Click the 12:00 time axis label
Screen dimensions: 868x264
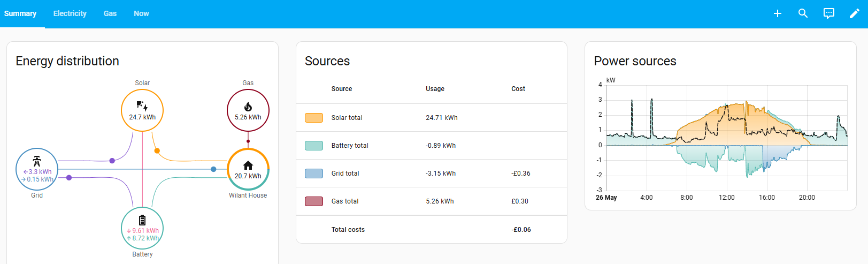coord(727,198)
